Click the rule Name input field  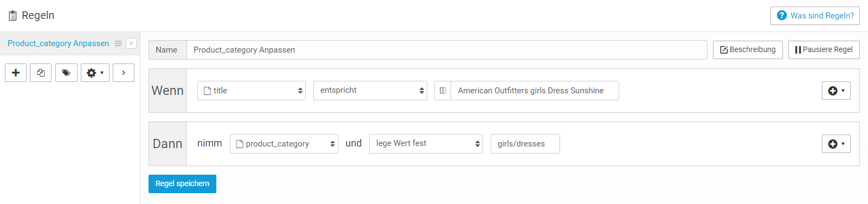pyautogui.click(x=447, y=50)
